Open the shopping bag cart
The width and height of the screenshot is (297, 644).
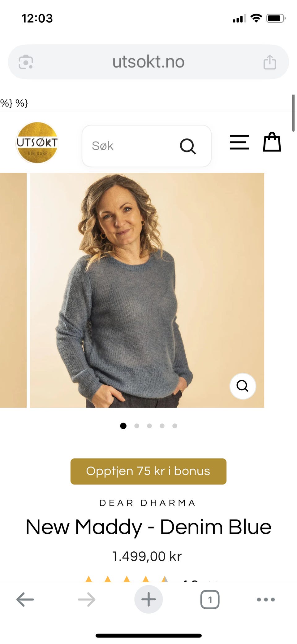click(272, 142)
